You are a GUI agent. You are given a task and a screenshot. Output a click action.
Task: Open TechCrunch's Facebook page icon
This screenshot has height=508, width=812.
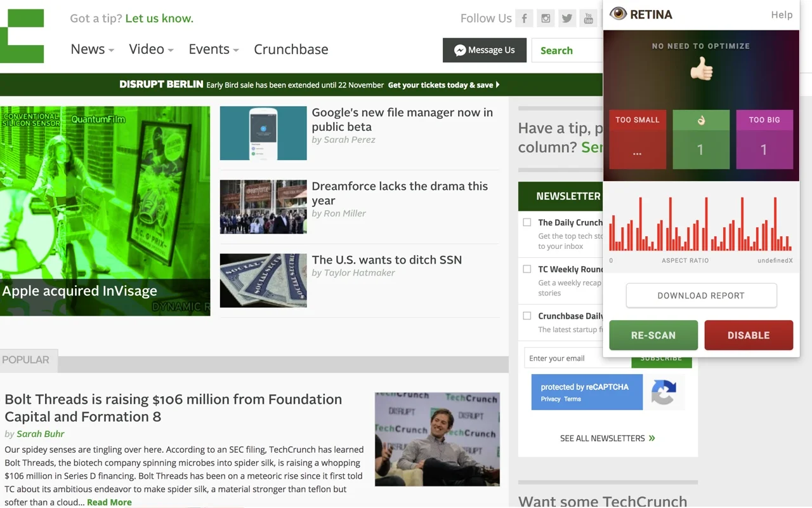[x=524, y=18]
